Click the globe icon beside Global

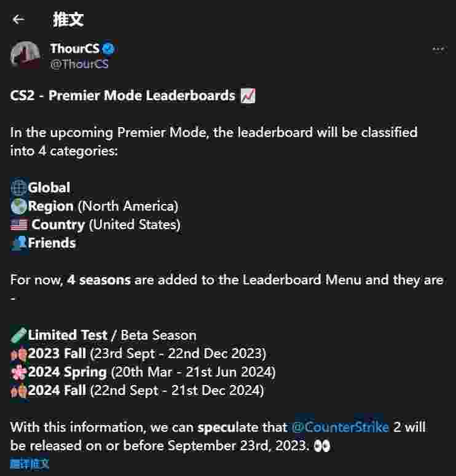(18, 187)
